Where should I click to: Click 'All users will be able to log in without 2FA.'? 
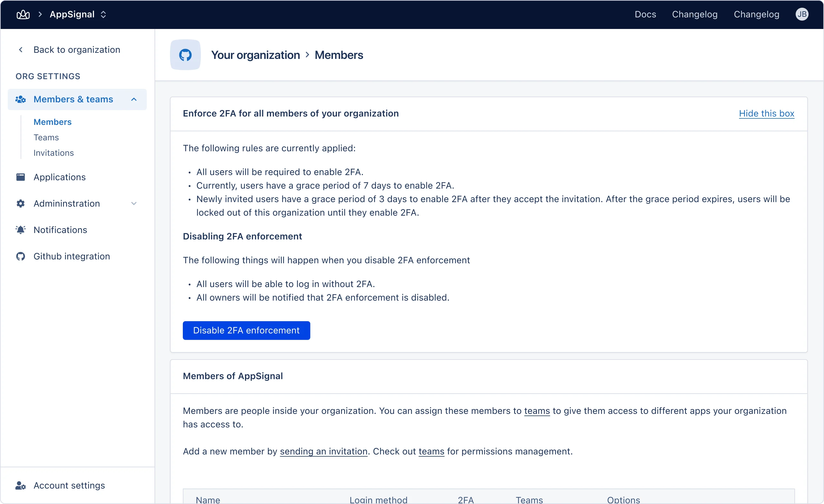coord(286,284)
